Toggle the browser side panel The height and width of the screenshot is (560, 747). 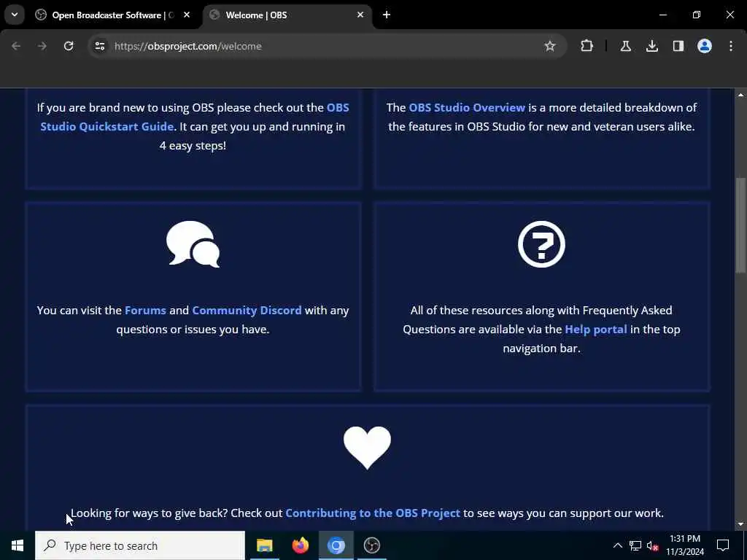click(x=678, y=46)
